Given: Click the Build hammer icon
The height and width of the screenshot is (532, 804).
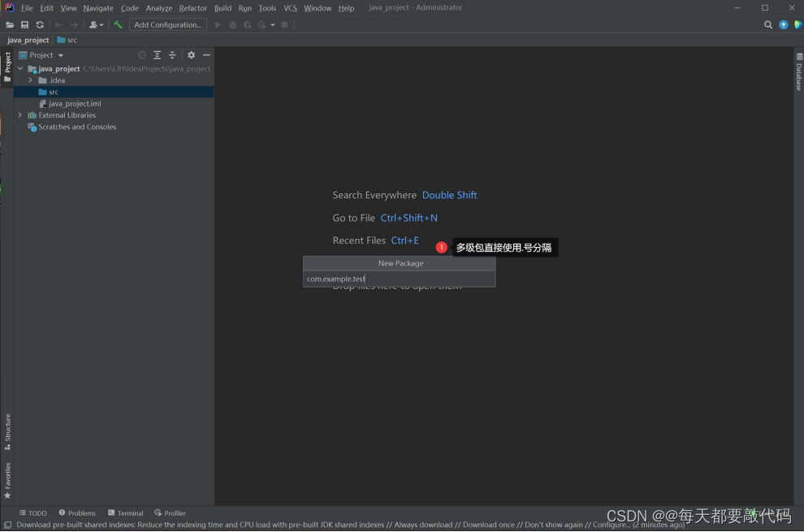Looking at the screenshot, I should [118, 24].
